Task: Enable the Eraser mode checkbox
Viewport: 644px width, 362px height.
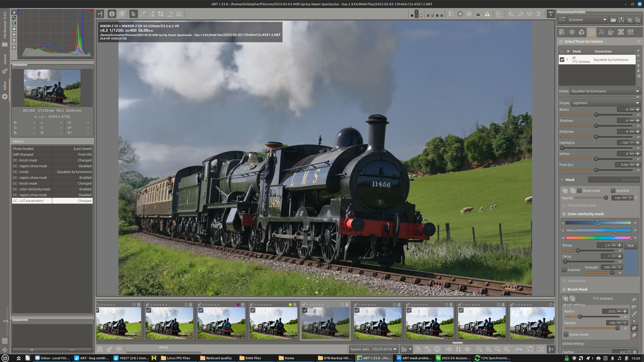Action: pyautogui.click(x=566, y=334)
